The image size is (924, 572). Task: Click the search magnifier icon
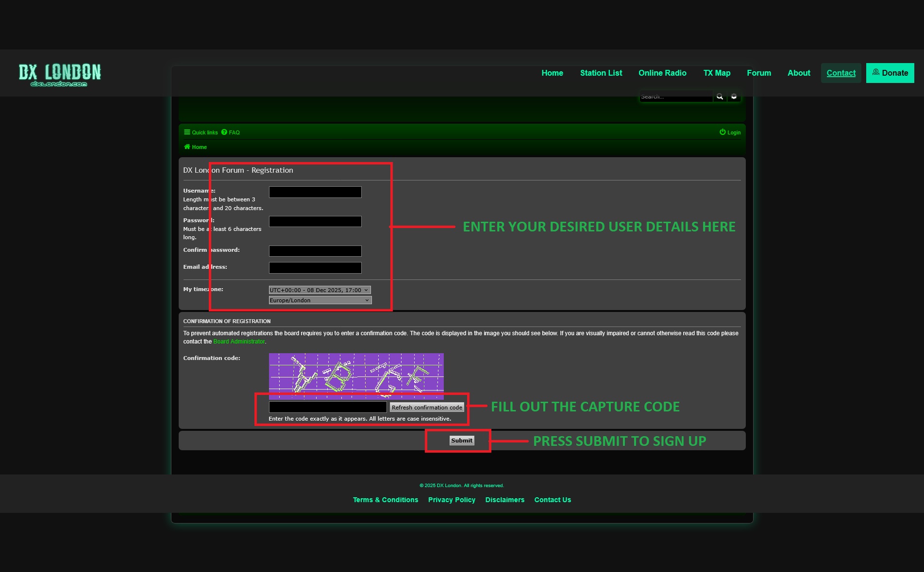point(720,97)
